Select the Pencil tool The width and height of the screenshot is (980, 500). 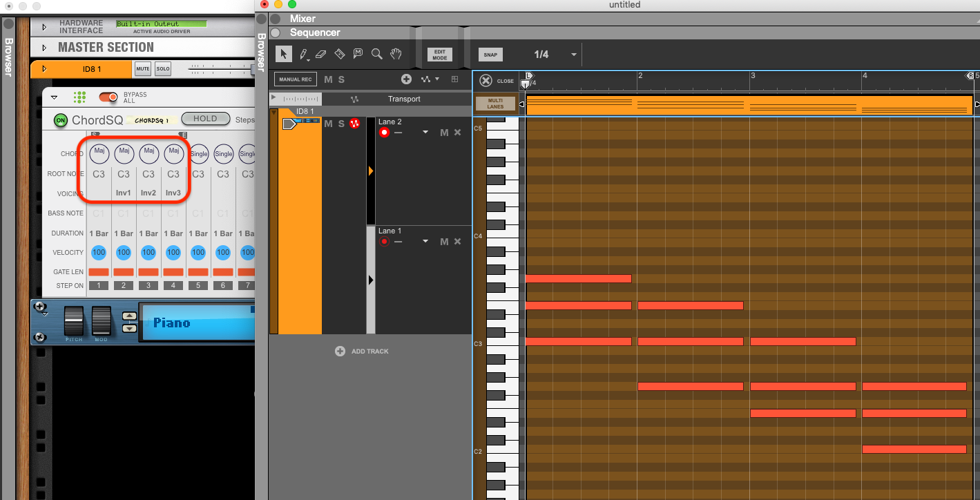(x=302, y=54)
